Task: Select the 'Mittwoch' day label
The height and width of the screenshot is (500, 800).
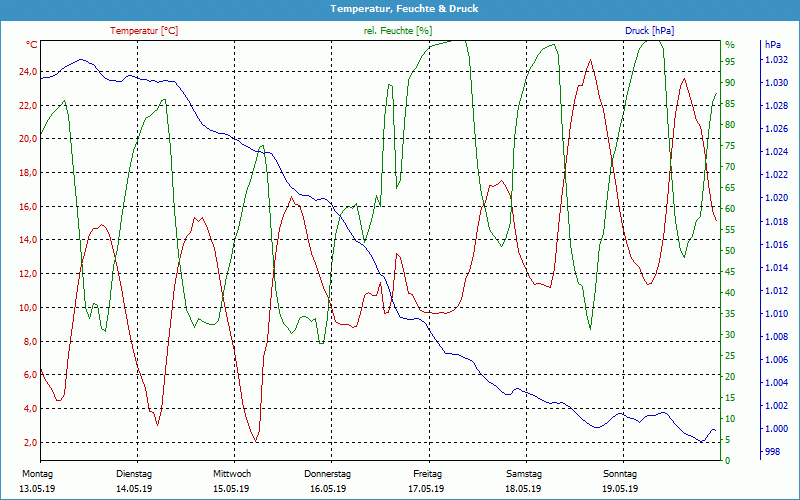Action: (x=232, y=474)
